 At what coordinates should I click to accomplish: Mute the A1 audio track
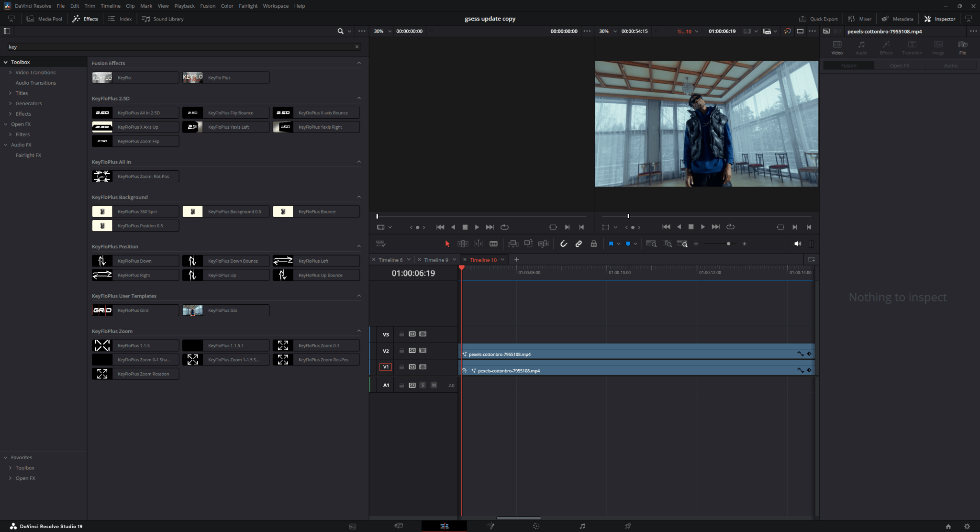coord(434,385)
